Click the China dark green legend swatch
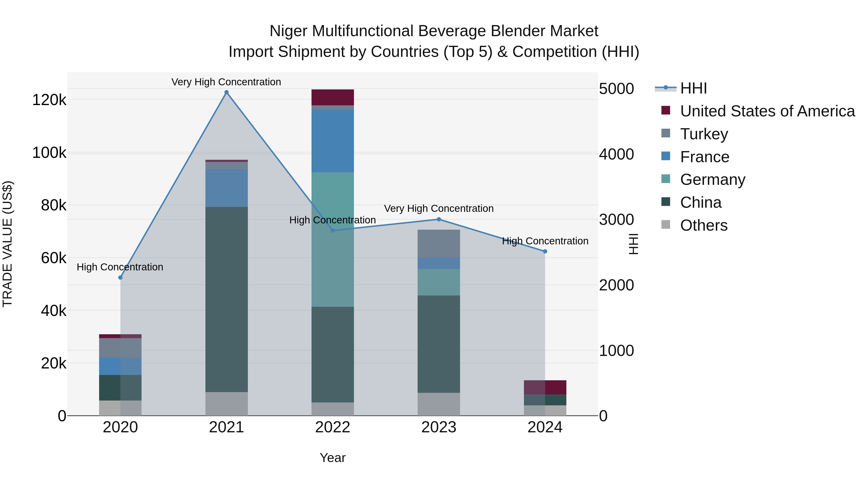The image size is (868, 488). pos(665,202)
